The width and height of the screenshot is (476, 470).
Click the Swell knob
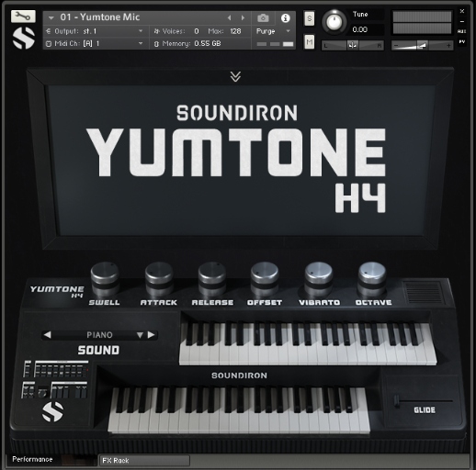click(105, 279)
